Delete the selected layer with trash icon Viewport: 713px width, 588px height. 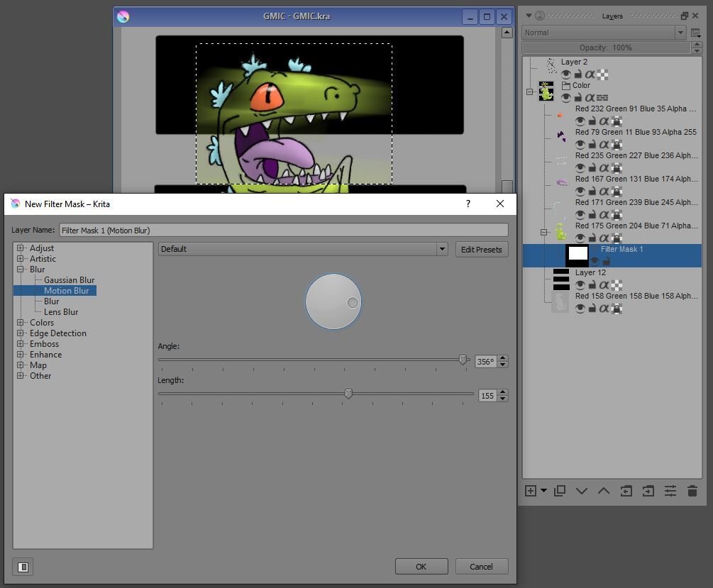click(x=692, y=491)
